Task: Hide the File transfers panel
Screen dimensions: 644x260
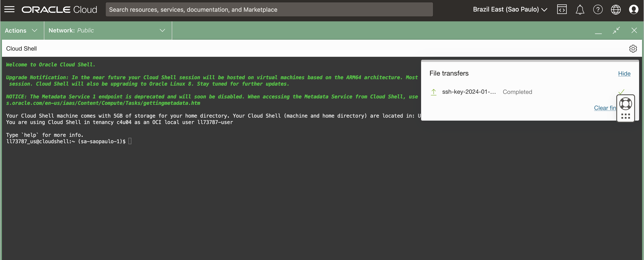Action: point(624,73)
